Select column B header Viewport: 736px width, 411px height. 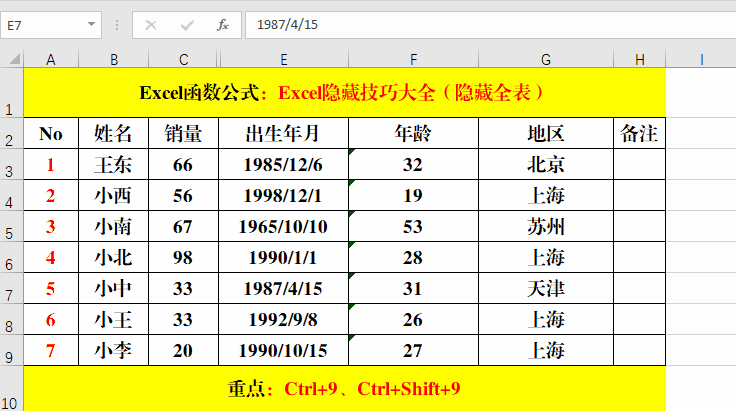pos(114,60)
